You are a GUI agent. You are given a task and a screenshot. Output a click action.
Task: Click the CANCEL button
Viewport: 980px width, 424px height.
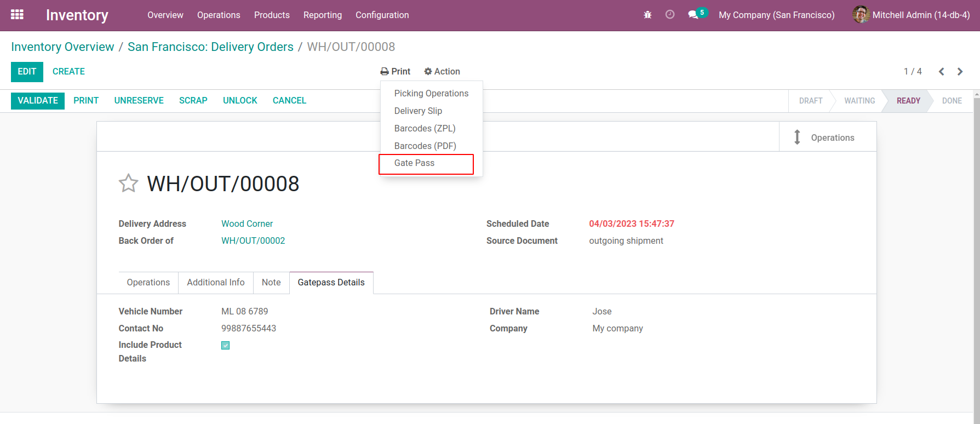coord(289,101)
